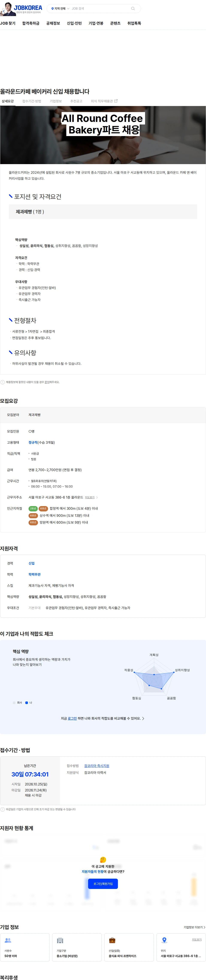Click the 문의 link in notice
The height and width of the screenshot is (980, 206).
pos(47,382)
